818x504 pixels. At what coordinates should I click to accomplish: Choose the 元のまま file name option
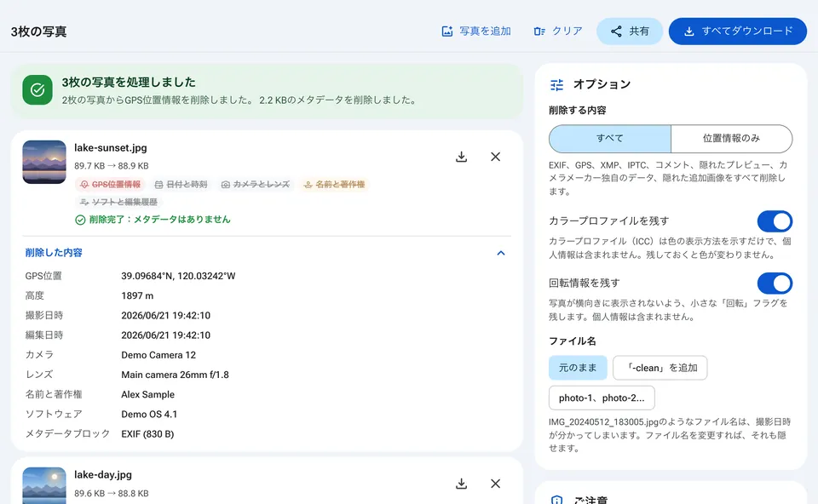point(578,368)
